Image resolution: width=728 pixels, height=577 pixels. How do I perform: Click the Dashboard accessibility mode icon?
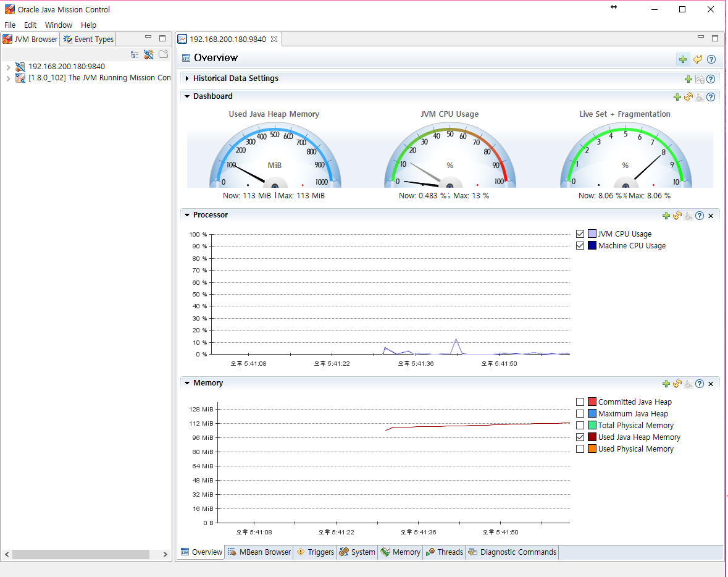click(x=700, y=96)
